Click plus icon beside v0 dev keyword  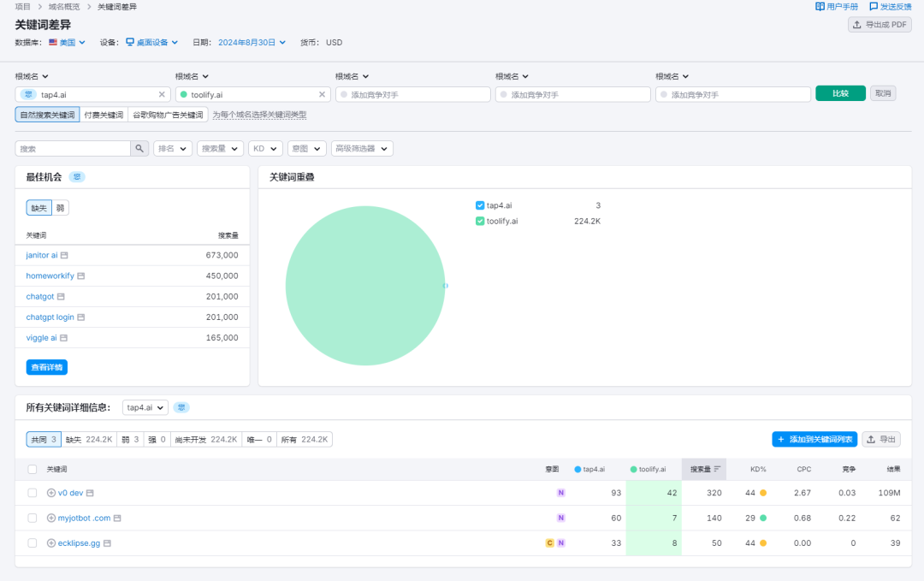51,493
